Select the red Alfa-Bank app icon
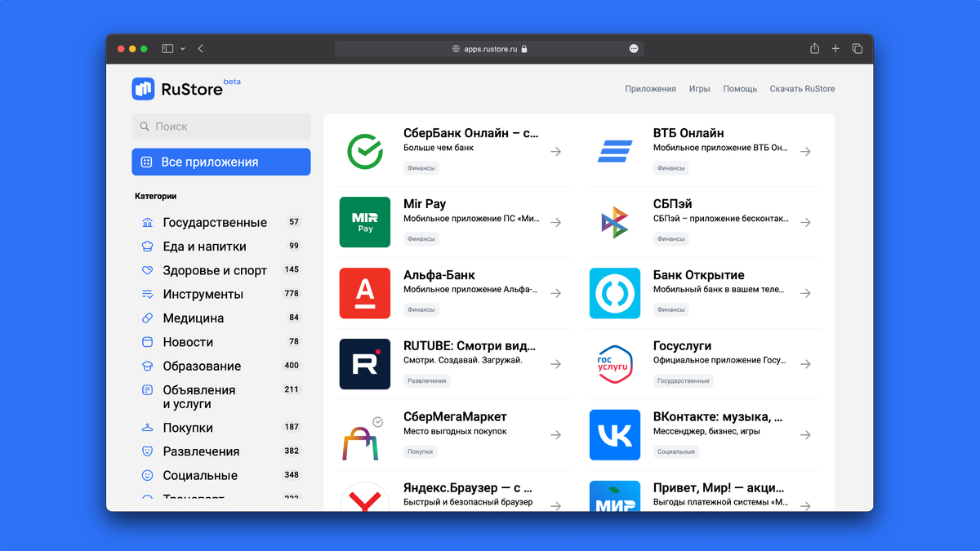The height and width of the screenshot is (551, 980). coord(365,293)
